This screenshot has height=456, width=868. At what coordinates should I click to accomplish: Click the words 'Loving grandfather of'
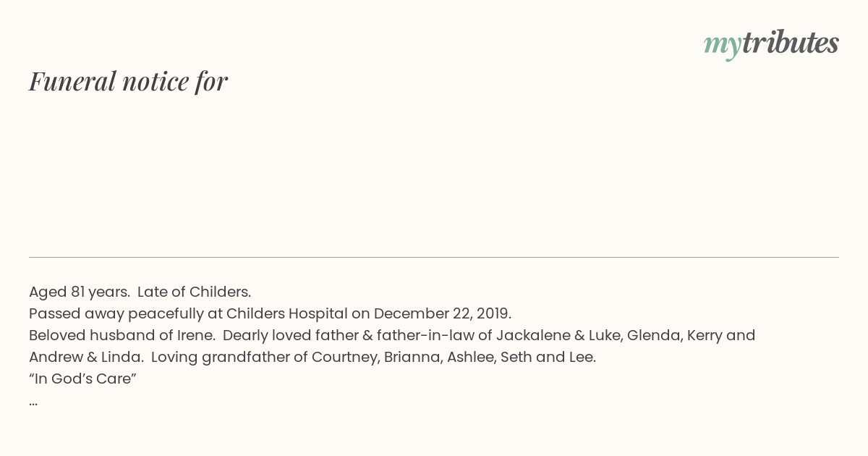(224, 358)
